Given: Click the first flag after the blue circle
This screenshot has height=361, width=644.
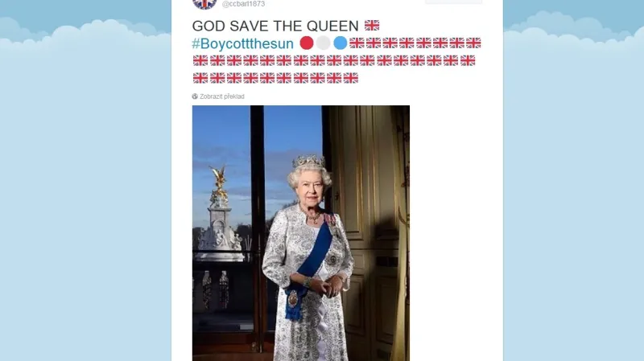Looking at the screenshot, I should click(x=357, y=43).
